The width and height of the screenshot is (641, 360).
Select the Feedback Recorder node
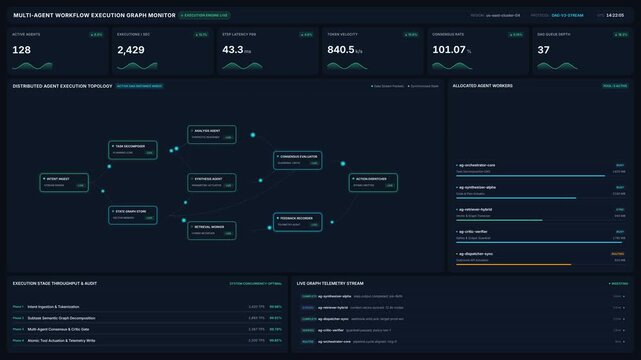point(298,222)
